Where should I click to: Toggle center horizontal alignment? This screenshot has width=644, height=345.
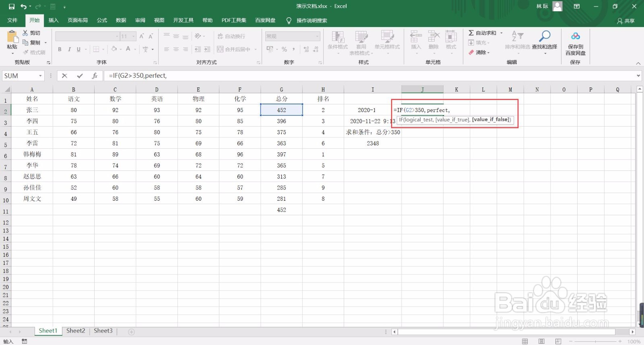pos(176,49)
